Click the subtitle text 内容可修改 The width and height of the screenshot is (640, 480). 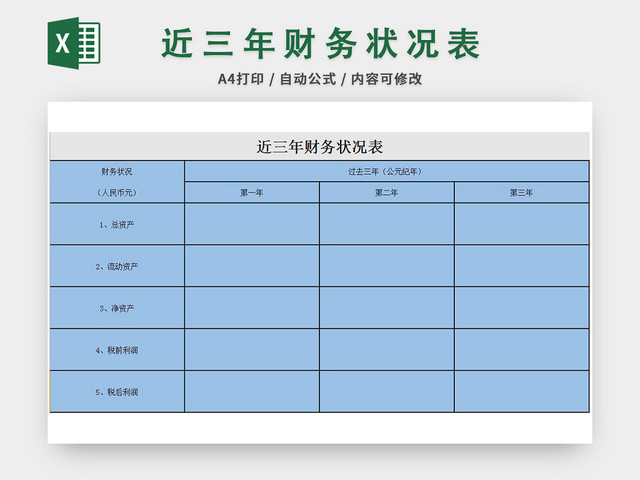point(386,79)
